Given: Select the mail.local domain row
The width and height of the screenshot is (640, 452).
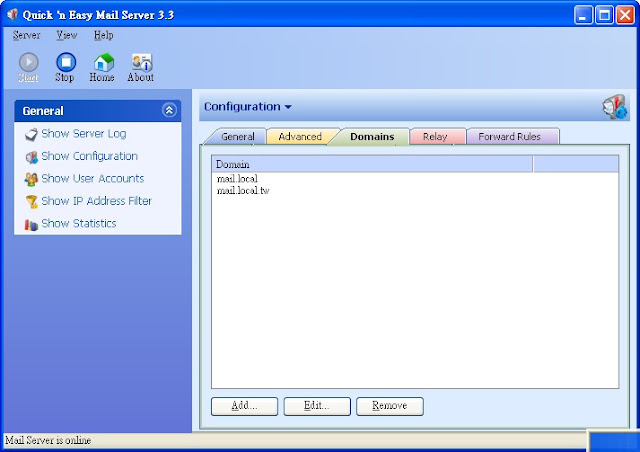Looking at the screenshot, I should tap(237, 179).
